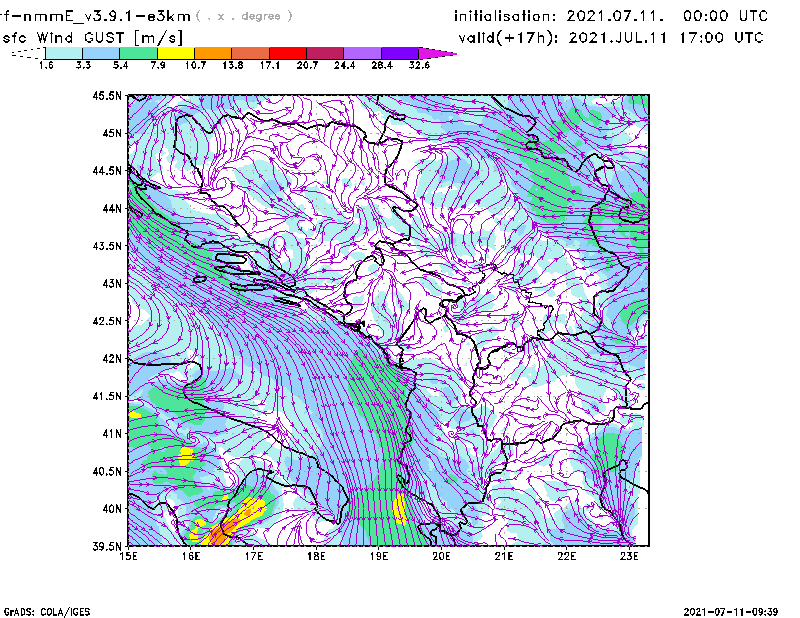Click the magenta arrow end of the legend
The height and width of the screenshot is (618, 800).
point(437,53)
